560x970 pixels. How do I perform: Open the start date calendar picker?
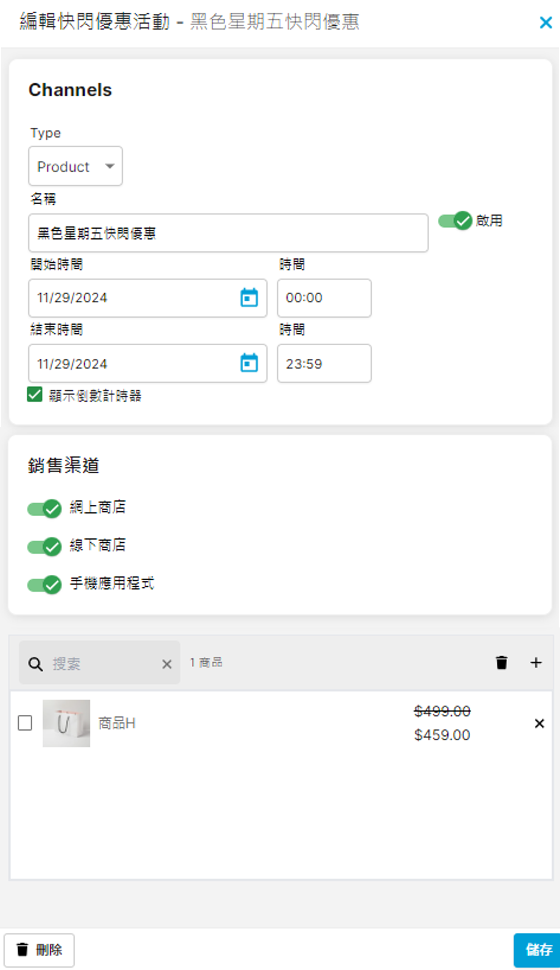point(249,298)
